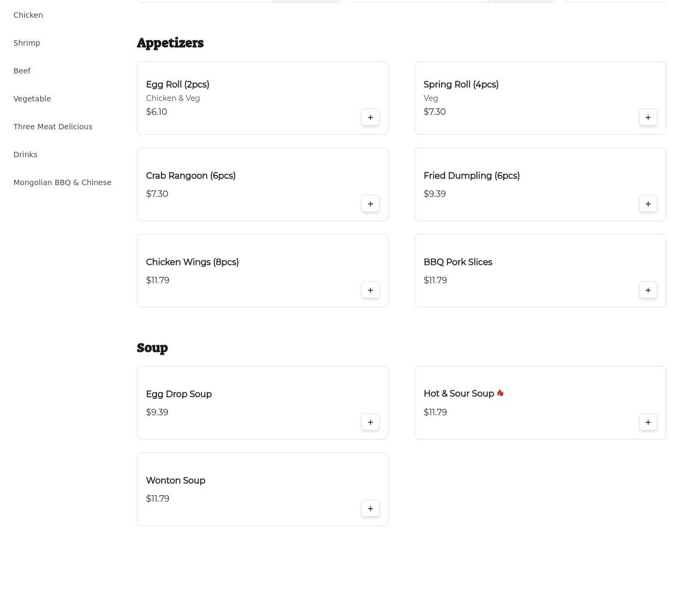Open Beef menu category
The image size is (682, 616).
(22, 71)
